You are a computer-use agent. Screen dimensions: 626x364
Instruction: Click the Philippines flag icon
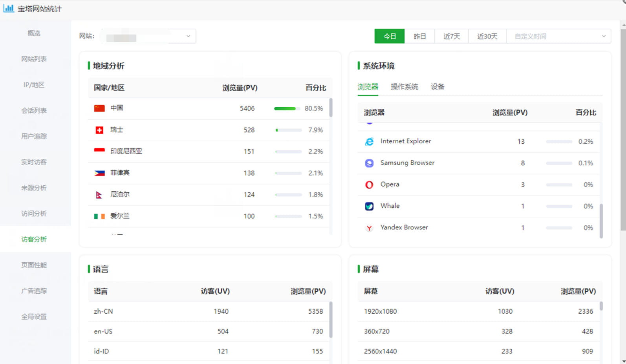[x=99, y=173]
